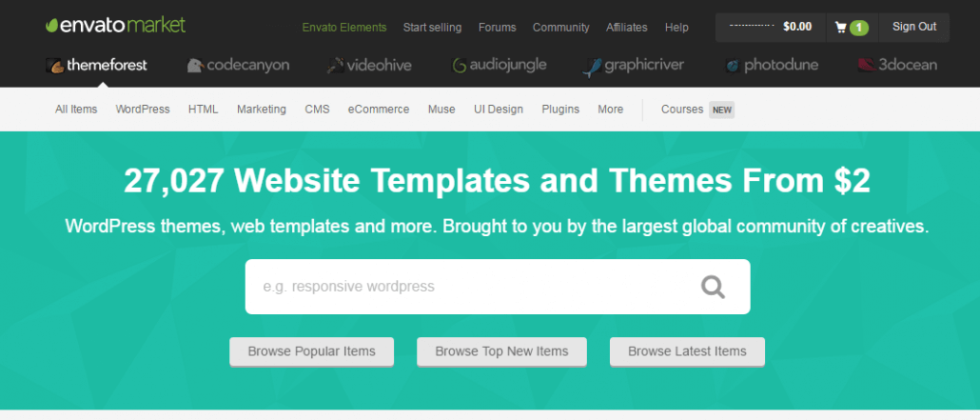Expand the WordPress category menu
Screen dimensions: 980x420
(x=143, y=110)
